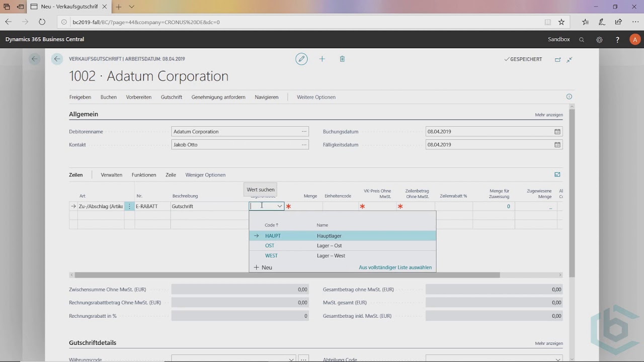Click the Debitorenname field
The height and width of the screenshot is (362, 644).
240,132
